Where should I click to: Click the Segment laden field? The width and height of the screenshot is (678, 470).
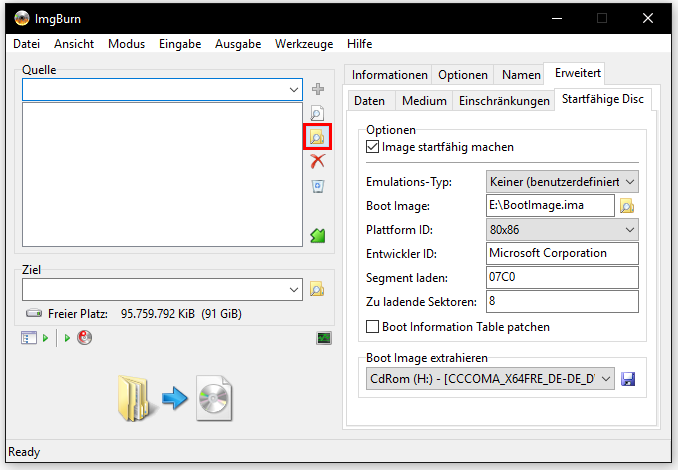(562, 277)
